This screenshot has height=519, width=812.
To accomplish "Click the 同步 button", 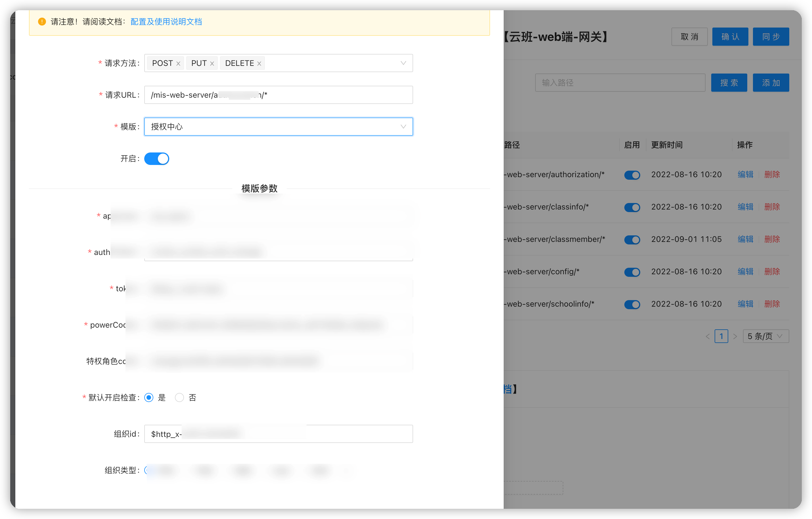I will click(x=771, y=36).
